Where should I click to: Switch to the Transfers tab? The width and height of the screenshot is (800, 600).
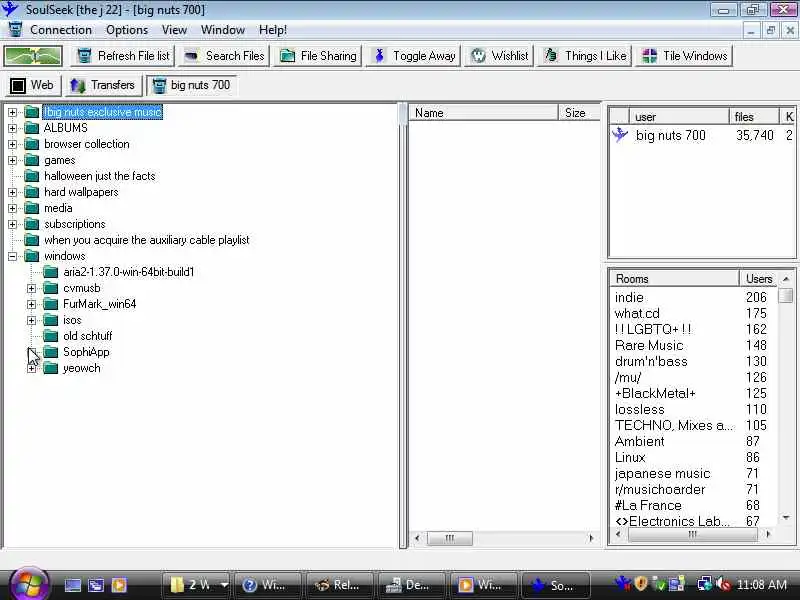[x=103, y=85]
